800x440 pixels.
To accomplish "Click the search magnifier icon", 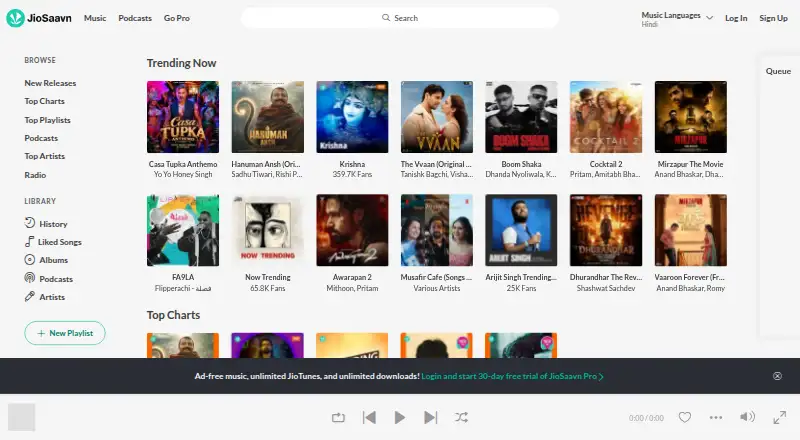I will click(386, 18).
